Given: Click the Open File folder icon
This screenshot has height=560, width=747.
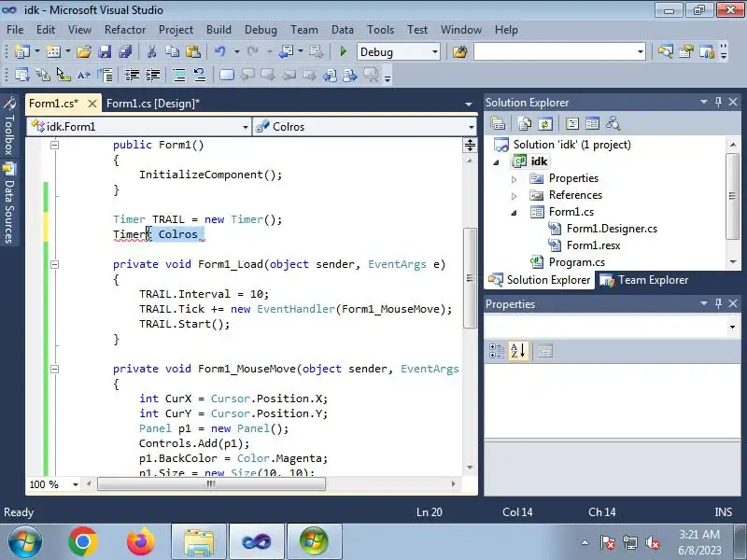Looking at the screenshot, I should [84, 51].
